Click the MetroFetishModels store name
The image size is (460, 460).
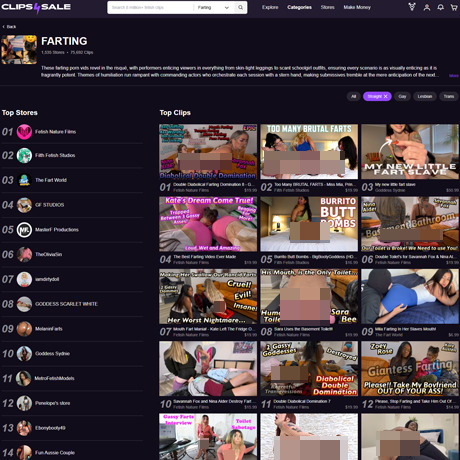point(54,378)
